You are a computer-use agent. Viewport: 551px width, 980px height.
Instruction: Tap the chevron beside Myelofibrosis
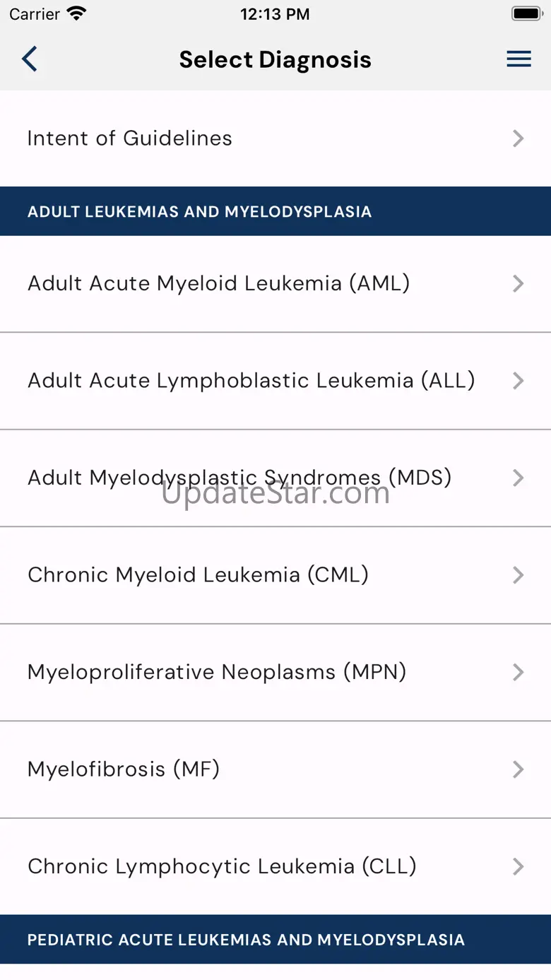[x=518, y=769]
